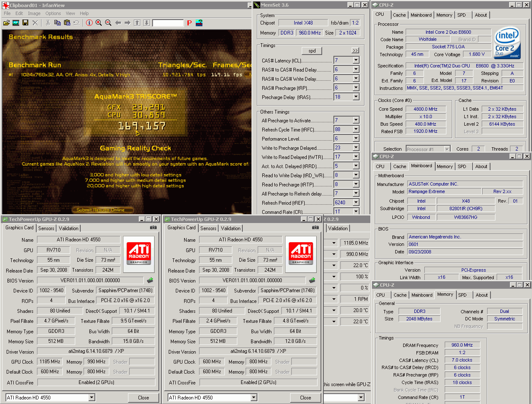Open GPU selector dropdown in left GPU-Z window
532x404 pixels.
point(91,398)
